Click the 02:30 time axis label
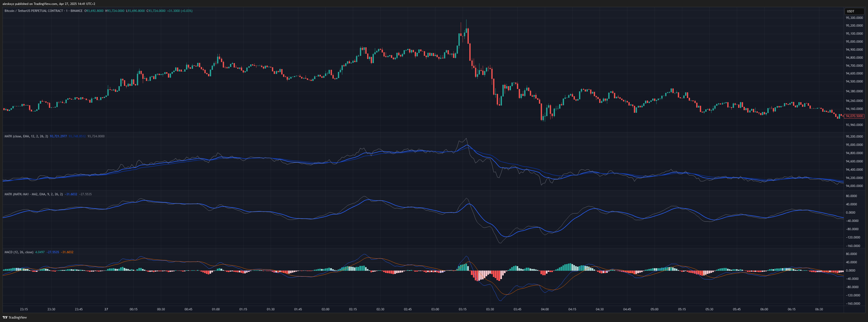 pos(380,309)
